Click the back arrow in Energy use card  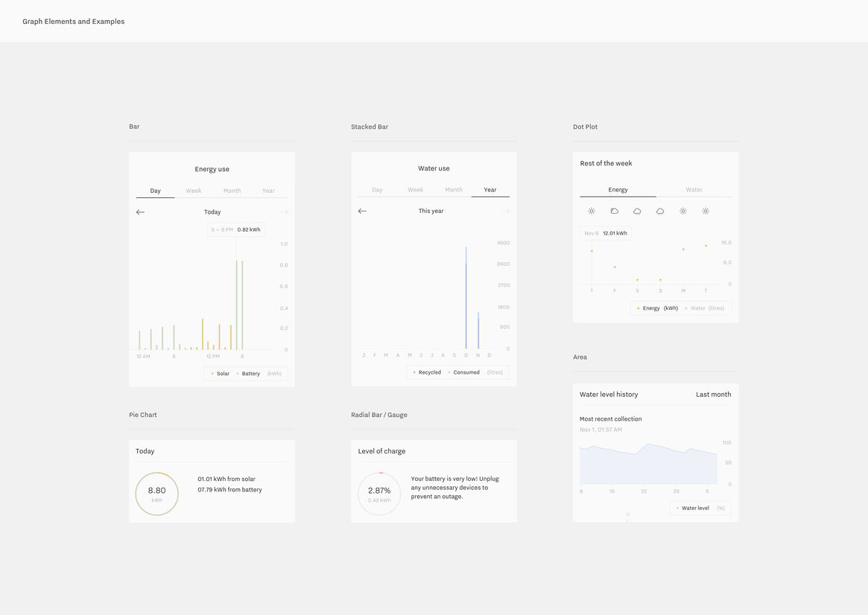140,212
